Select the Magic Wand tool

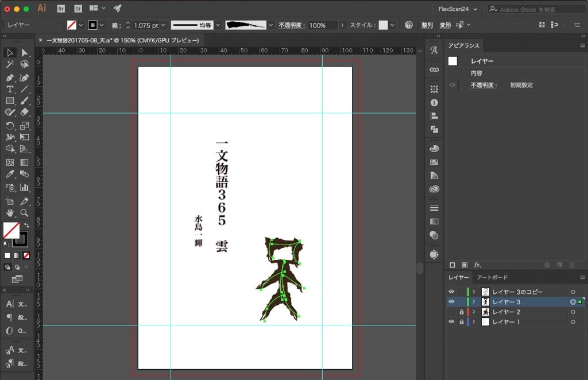pyautogui.click(x=10, y=64)
